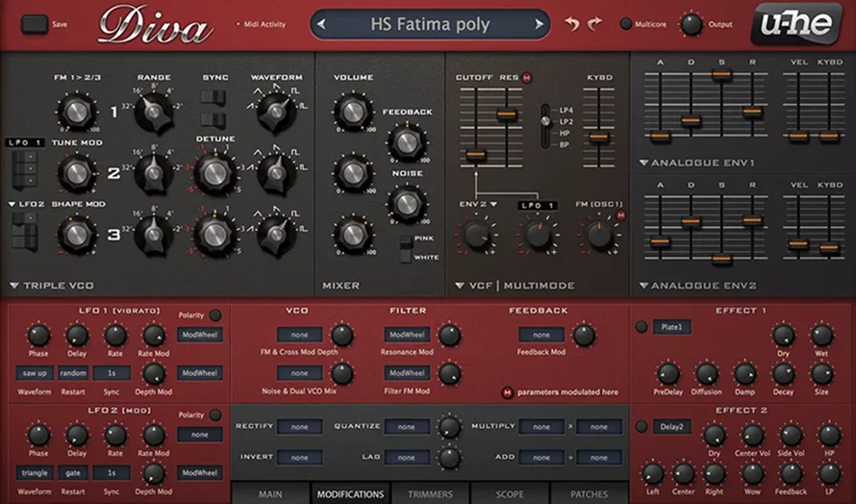Viewport: 856px width, 504px height.
Task: Click the HS Fatima poly preset name
Action: click(x=430, y=25)
